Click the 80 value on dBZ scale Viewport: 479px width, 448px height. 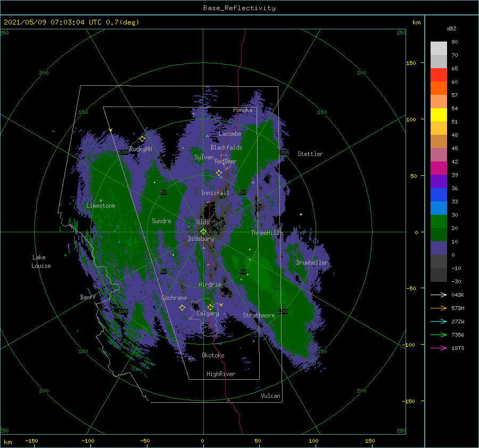455,42
